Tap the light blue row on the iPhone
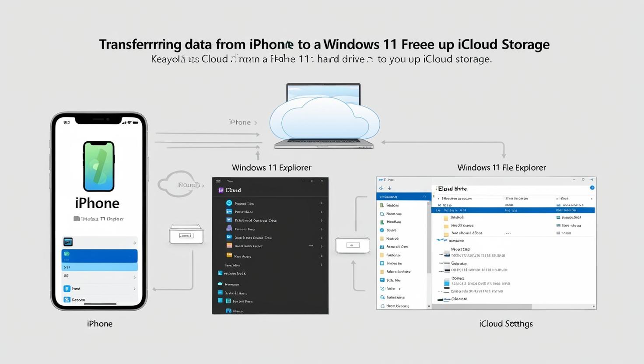This screenshot has height=364, width=644. pos(99,267)
